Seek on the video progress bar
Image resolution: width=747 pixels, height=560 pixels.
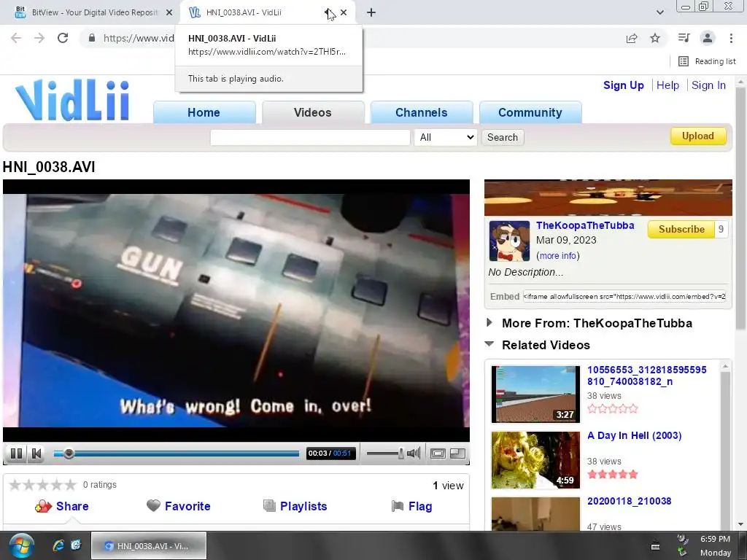pyautogui.click(x=177, y=454)
